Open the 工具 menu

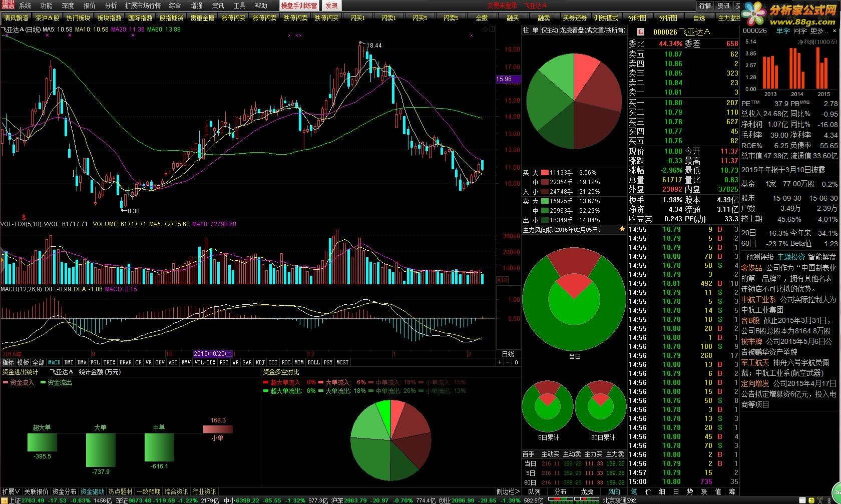[239, 6]
